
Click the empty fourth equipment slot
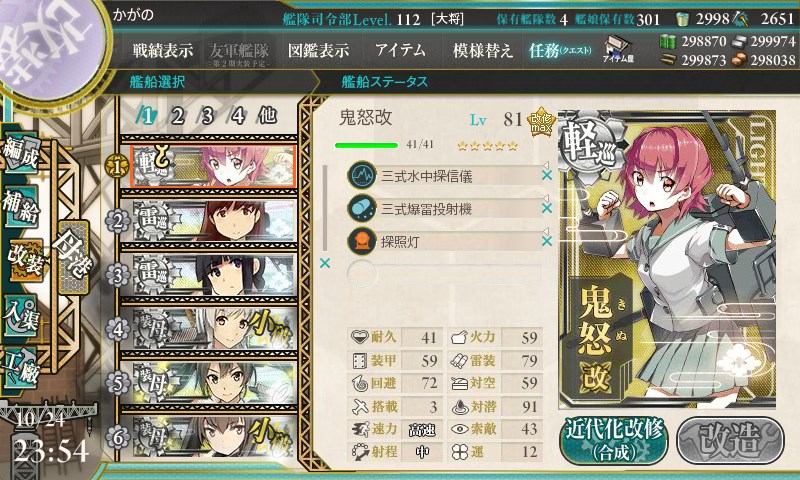pos(444,274)
